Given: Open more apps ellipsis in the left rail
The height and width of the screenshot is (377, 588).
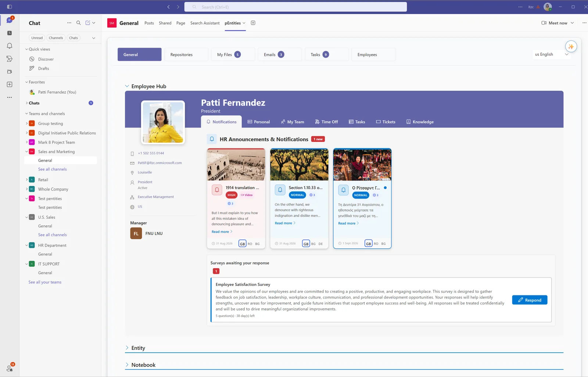Looking at the screenshot, I should pyautogui.click(x=10, y=97).
